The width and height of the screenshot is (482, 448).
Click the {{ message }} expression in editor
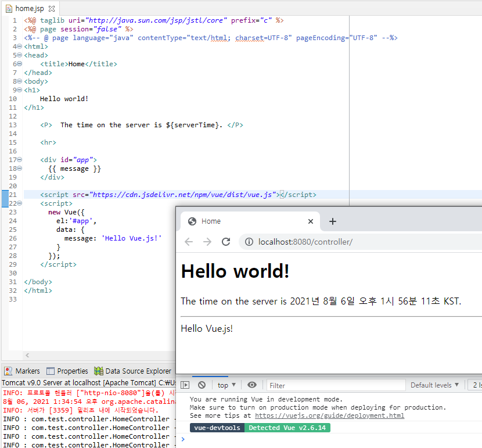point(74,169)
